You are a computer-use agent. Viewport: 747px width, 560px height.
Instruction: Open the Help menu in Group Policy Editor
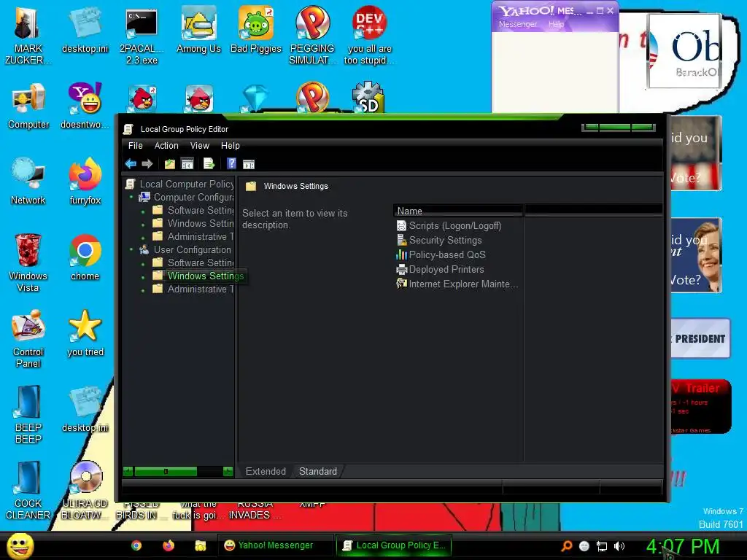[x=230, y=146]
